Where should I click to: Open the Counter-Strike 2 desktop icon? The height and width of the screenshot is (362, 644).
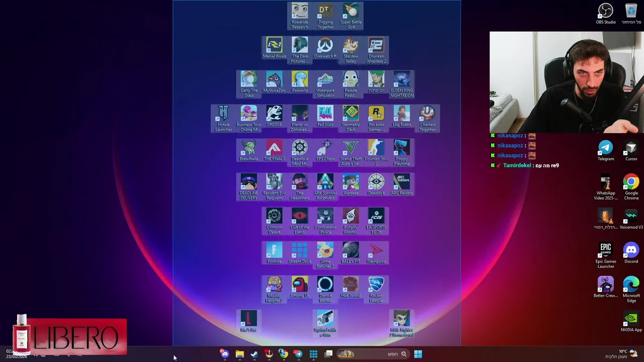376,153
